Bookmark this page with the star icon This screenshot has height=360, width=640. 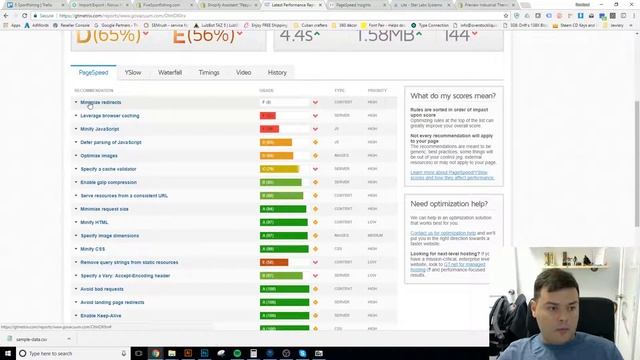[x=506, y=16]
